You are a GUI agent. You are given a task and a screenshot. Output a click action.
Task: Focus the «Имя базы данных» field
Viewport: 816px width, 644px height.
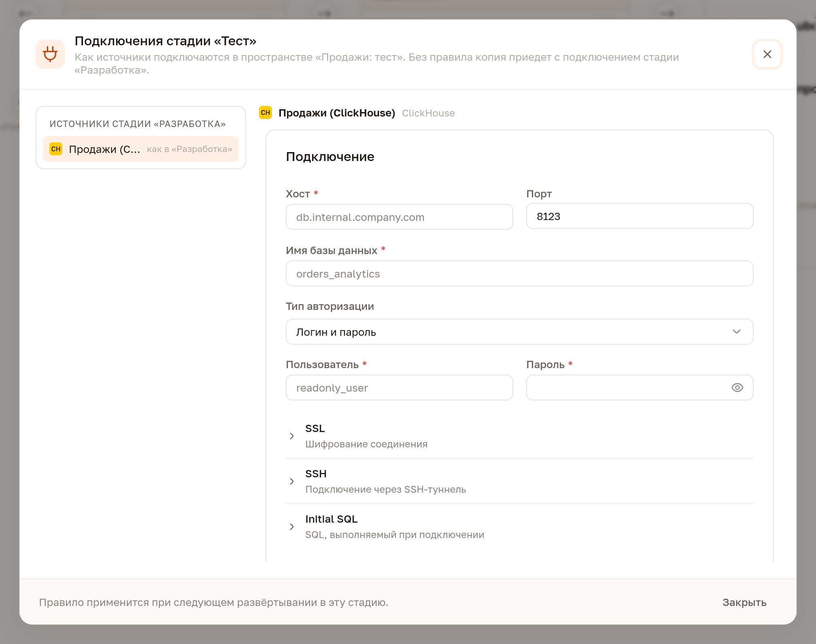519,273
